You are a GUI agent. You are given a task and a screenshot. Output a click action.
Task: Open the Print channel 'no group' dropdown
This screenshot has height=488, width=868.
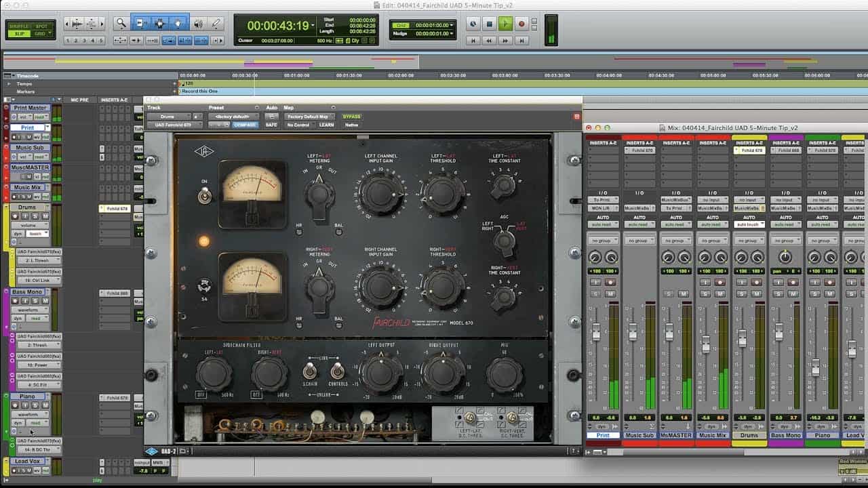click(x=602, y=241)
